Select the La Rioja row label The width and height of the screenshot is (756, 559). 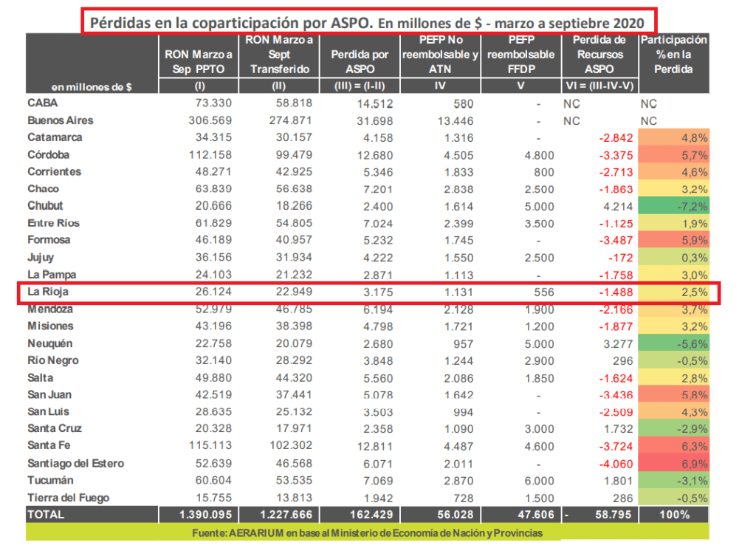48,292
